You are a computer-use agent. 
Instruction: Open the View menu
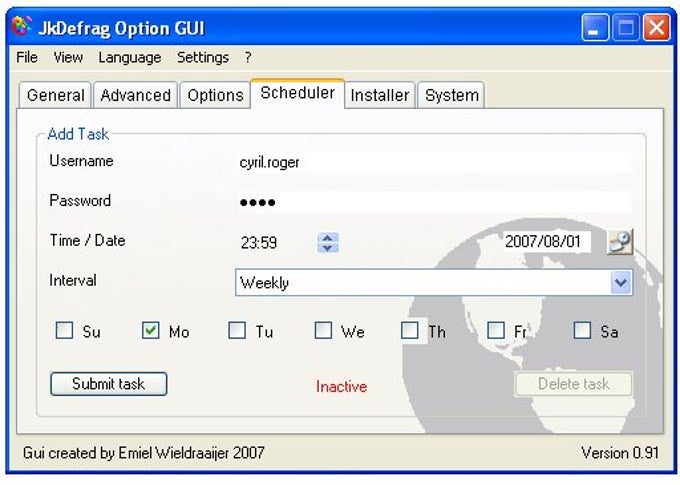pos(68,57)
